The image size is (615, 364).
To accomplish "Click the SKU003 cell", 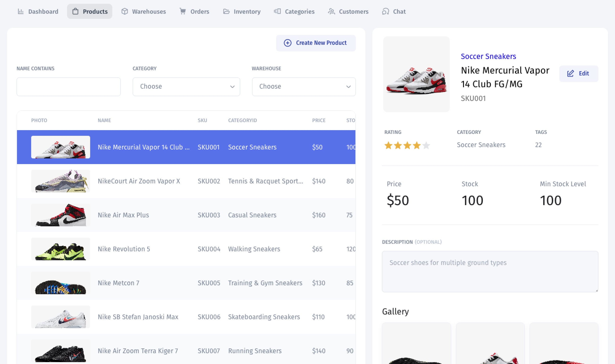I will point(209,215).
